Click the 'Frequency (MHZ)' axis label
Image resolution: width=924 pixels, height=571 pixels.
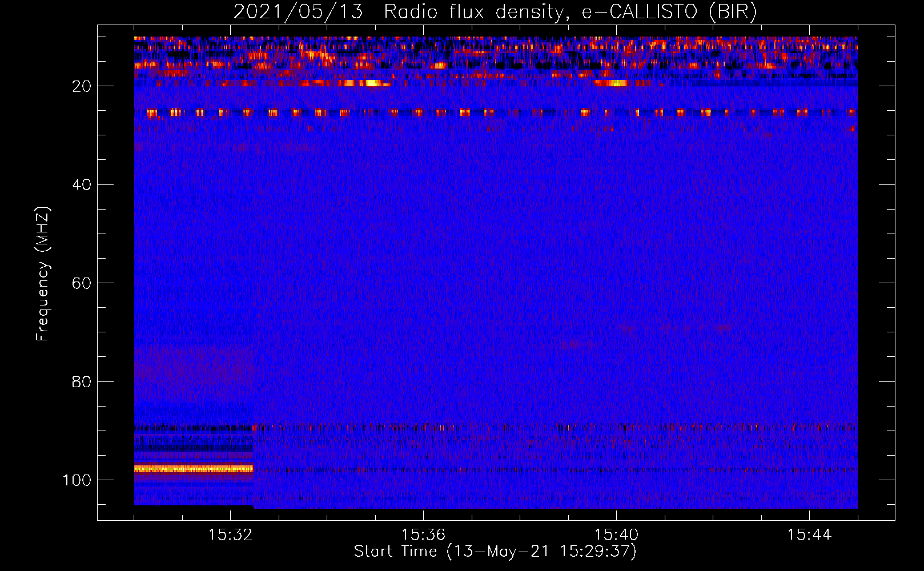pyautogui.click(x=43, y=274)
